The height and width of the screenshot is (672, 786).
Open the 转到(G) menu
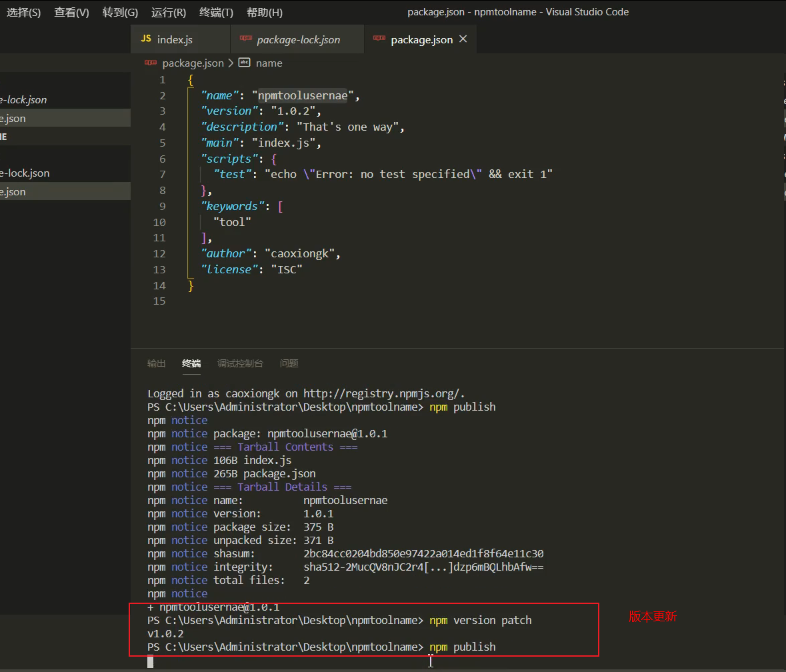coord(120,13)
